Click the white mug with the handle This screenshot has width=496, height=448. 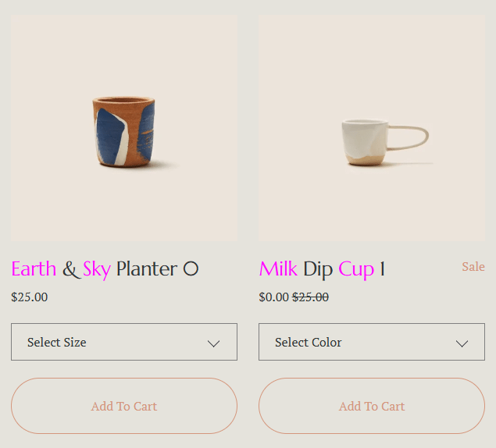pyautogui.click(x=385, y=142)
